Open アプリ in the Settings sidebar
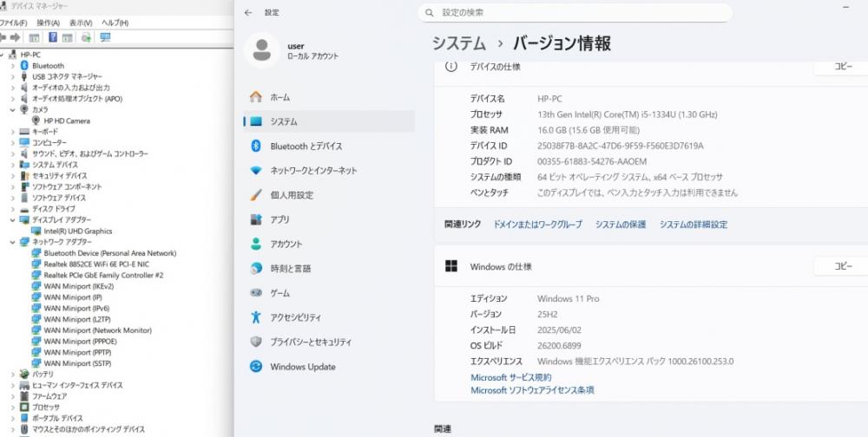Viewport: 868px width, 437px height. 329,219
